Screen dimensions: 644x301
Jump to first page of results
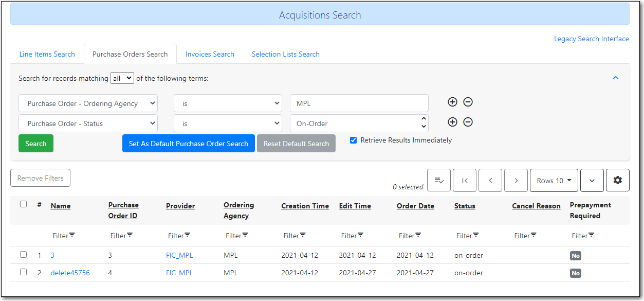click(464, 180)
